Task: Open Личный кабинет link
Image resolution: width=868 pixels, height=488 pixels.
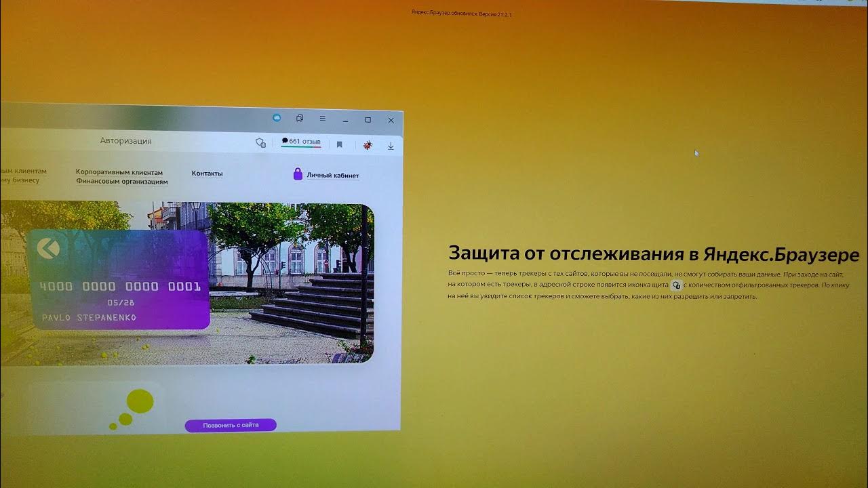Action: click(x=333, y=176)
